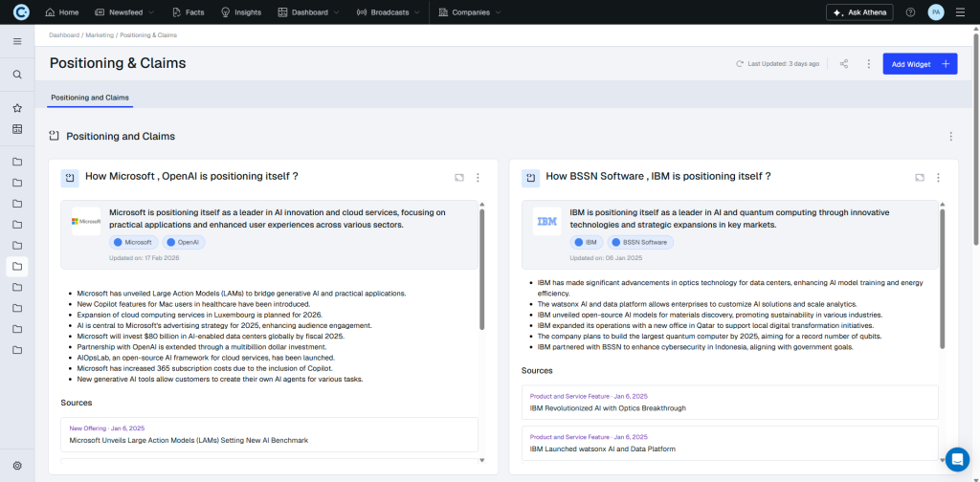This screenshot has width=980, height=482.
Task: Open Microsoft, OpenAI widget options menu
Action: [479, 178]
